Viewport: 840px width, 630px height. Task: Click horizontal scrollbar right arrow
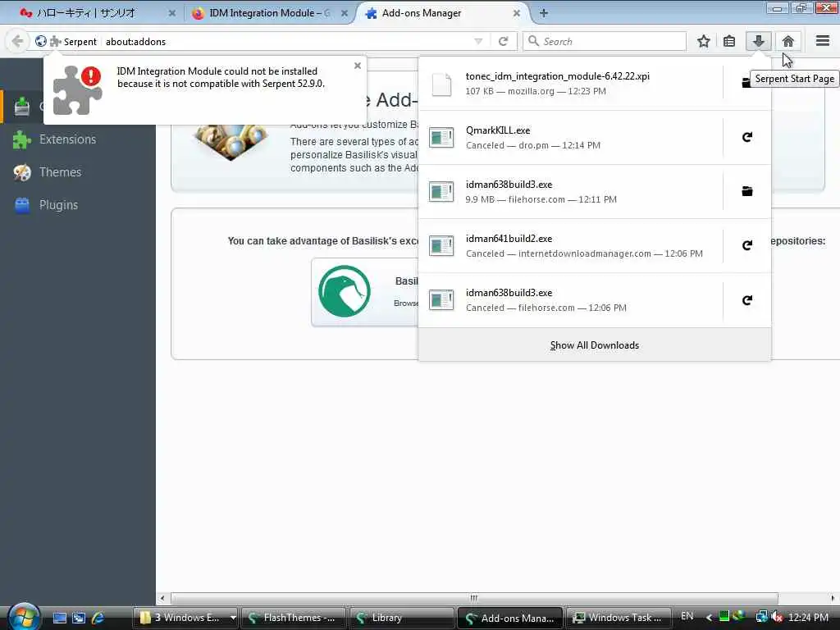(x=833, y=598)
